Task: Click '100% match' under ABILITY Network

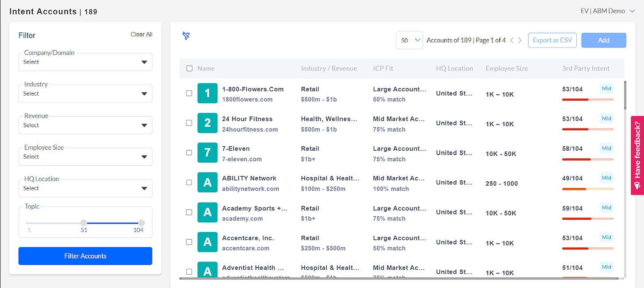Action: [x=391, y=189]
